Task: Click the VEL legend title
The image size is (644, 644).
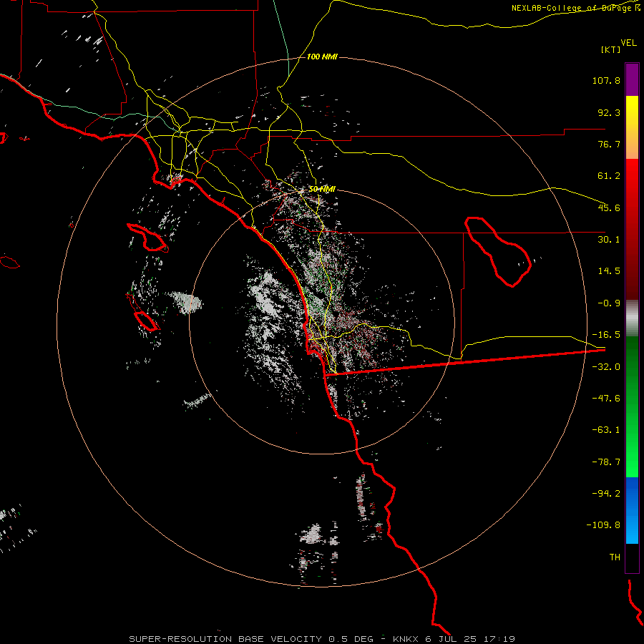Action: (x=628, y=43)
